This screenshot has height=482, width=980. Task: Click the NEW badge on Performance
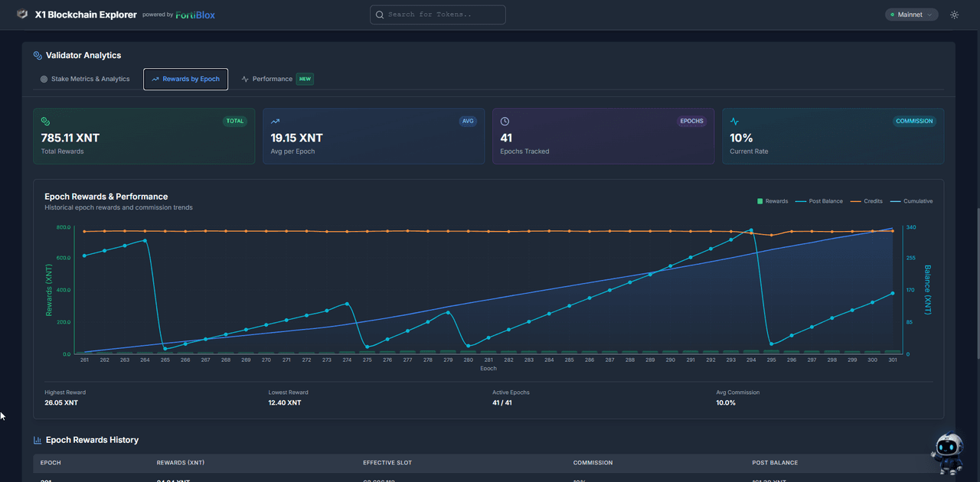pyautogui.click(x=305, y=79)
